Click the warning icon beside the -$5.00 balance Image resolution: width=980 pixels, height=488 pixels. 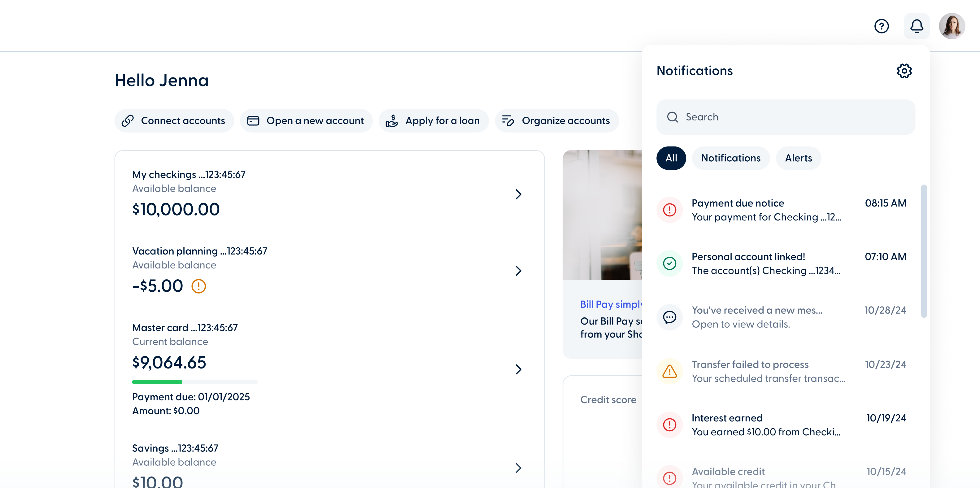pos(198,286)
